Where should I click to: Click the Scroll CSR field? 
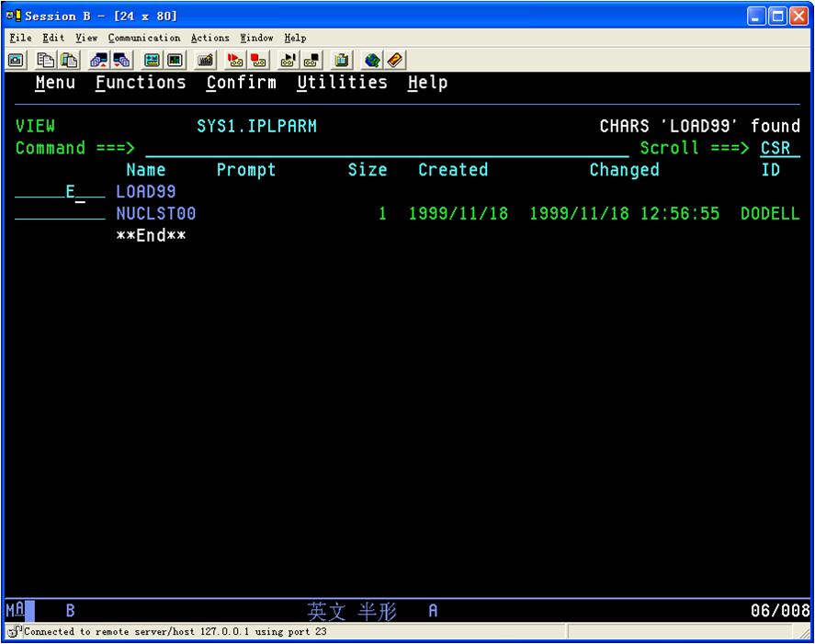point(780,148)
